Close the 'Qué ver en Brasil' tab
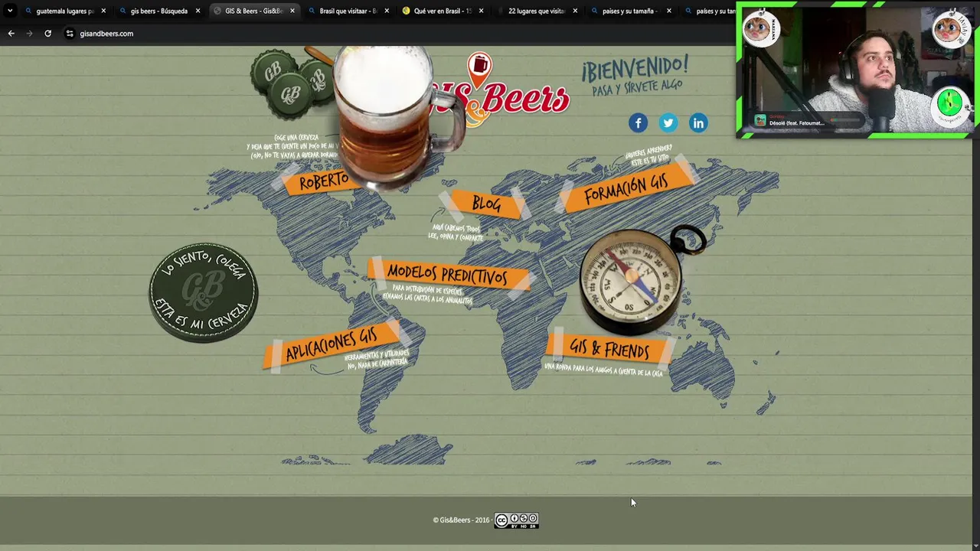980x551 pixels. (x=481, y=11)
